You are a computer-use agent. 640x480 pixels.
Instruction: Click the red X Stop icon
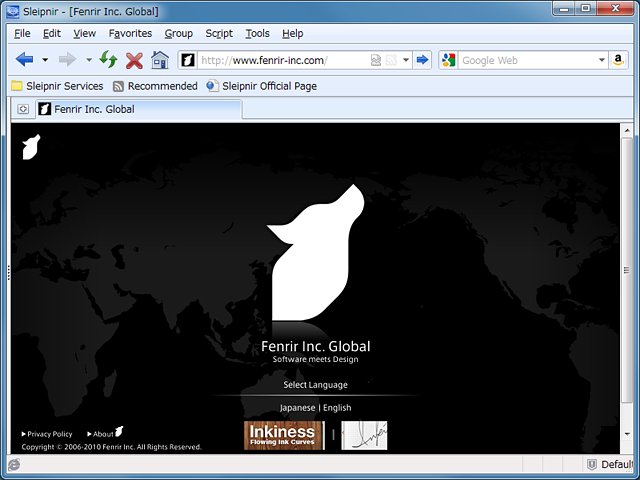point(134,61)
